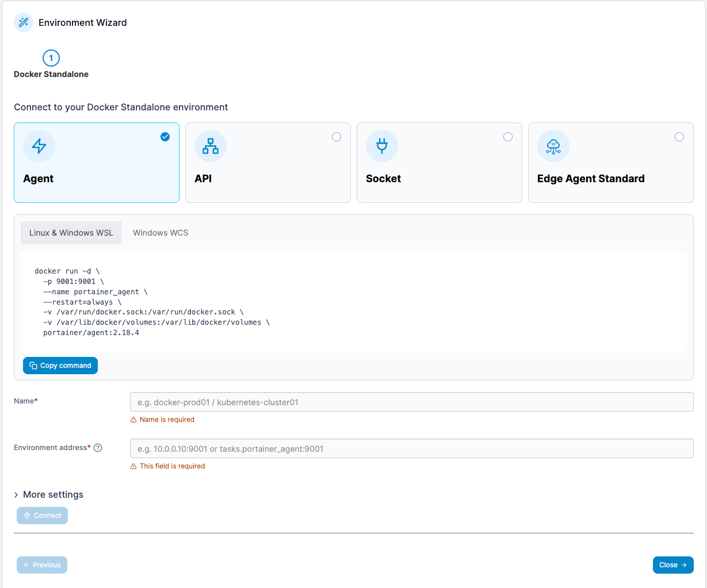Image resolution: width=707 pixels, height=588 pixels.
Task: Click warning icon beside This field is required
Action: click(x=133, y=466)
